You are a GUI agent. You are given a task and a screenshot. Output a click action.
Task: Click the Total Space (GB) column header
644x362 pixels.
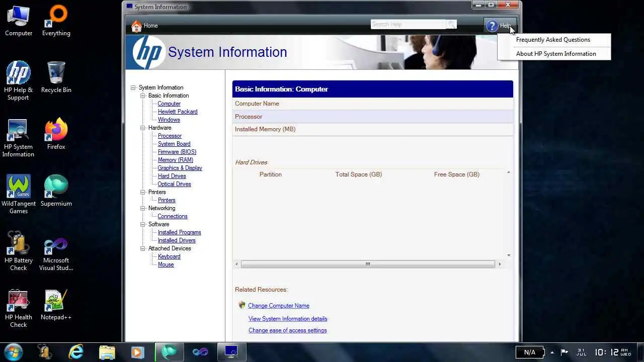(x=359, y=174)
